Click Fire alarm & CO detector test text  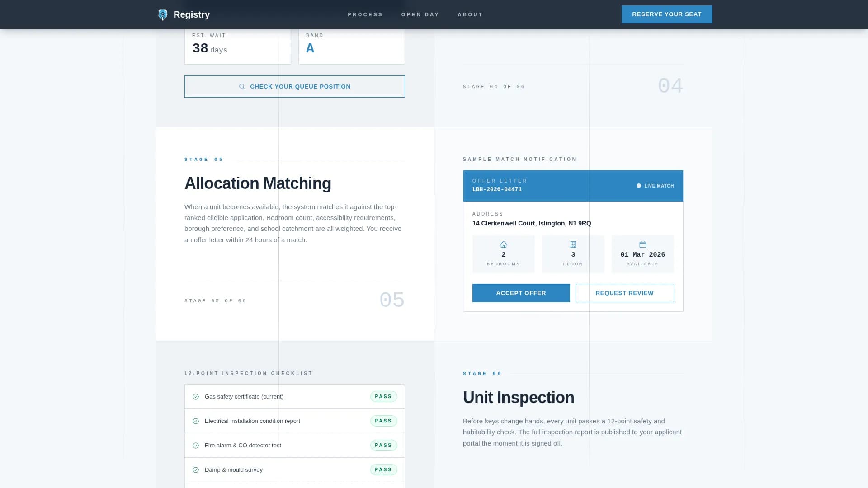pyautogui.click(x=243, y=446)
